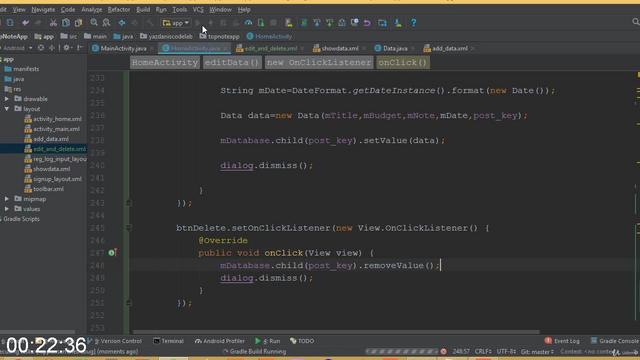Open the Run tool window
The width and height of the screenshot is (640, 360).
click(x=268, y=341)
